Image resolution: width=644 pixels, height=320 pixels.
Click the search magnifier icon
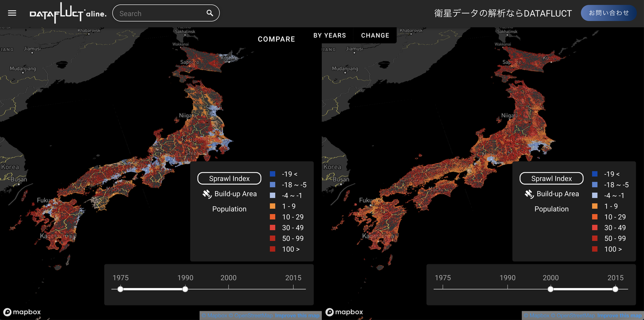coord(210,13)
